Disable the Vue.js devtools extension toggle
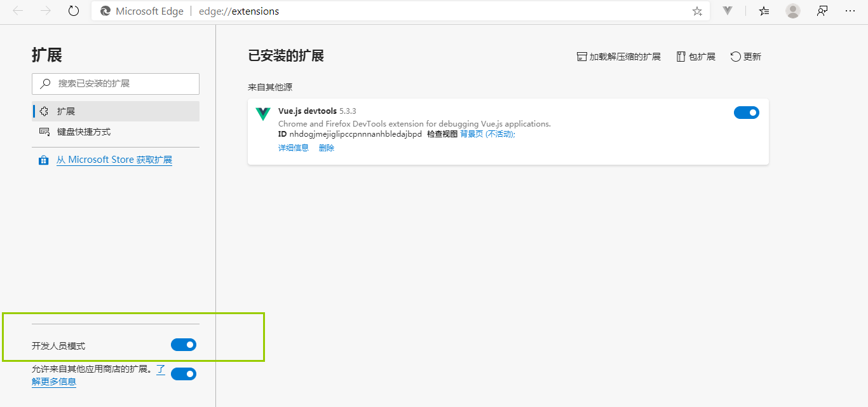Viewport: 868px width, 407px height. (747, 113)
